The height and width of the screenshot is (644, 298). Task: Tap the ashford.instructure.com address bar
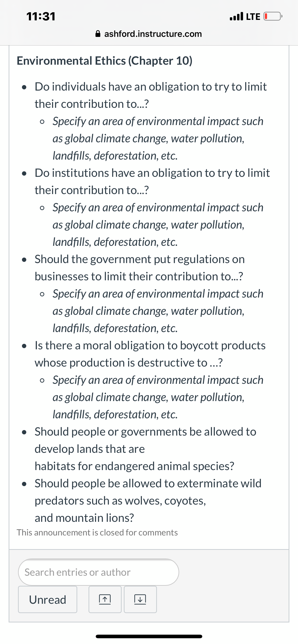[x=149, y=34]
